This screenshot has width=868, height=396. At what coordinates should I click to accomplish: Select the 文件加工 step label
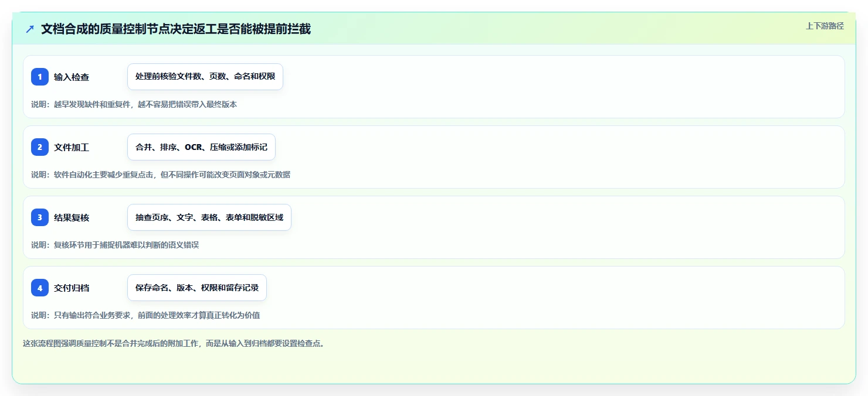point(72,147)
